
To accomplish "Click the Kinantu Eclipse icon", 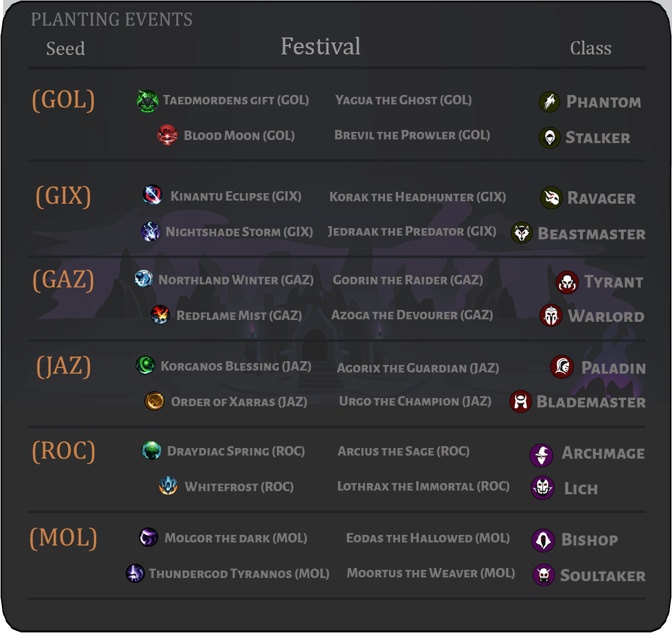I will 152,195.
